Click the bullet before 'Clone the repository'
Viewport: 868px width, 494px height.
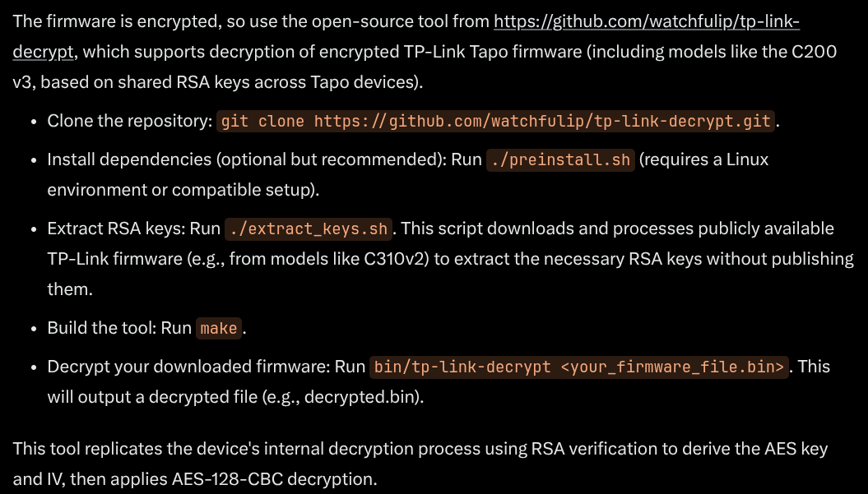click(x=34, y=122)
